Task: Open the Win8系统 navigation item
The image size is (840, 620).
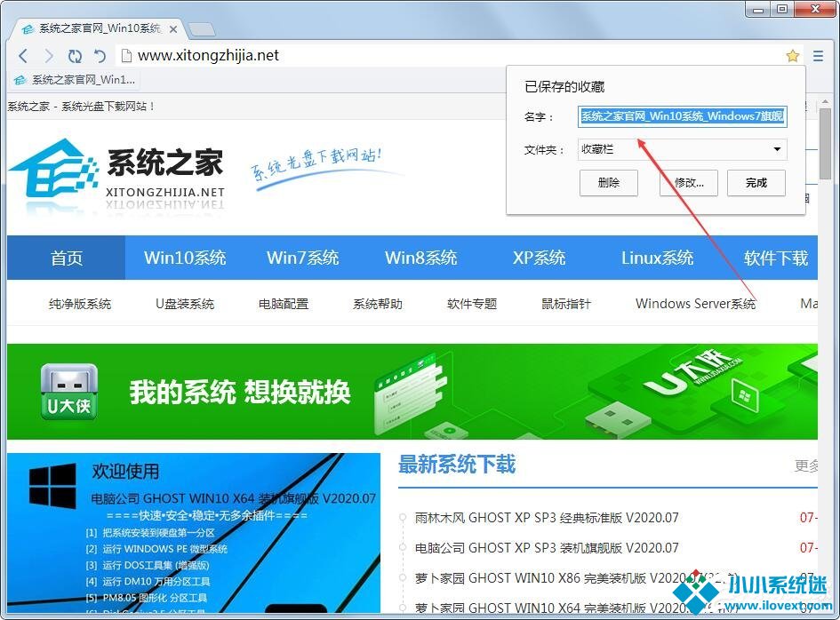Action: [x=420, y=258]
